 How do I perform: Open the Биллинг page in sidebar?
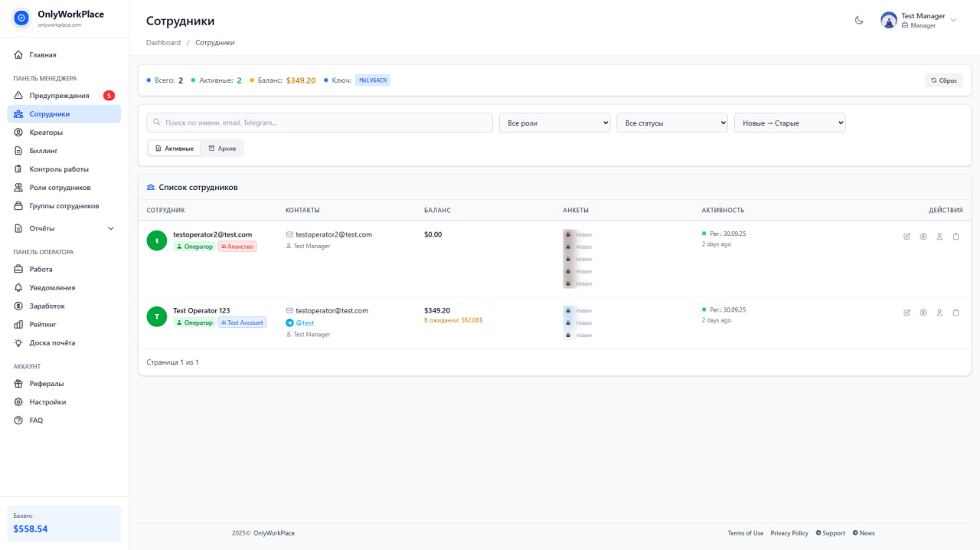coord(44,151)
